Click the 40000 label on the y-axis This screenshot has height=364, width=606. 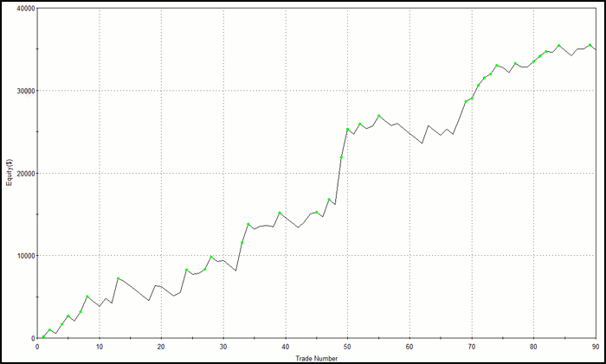22,9
